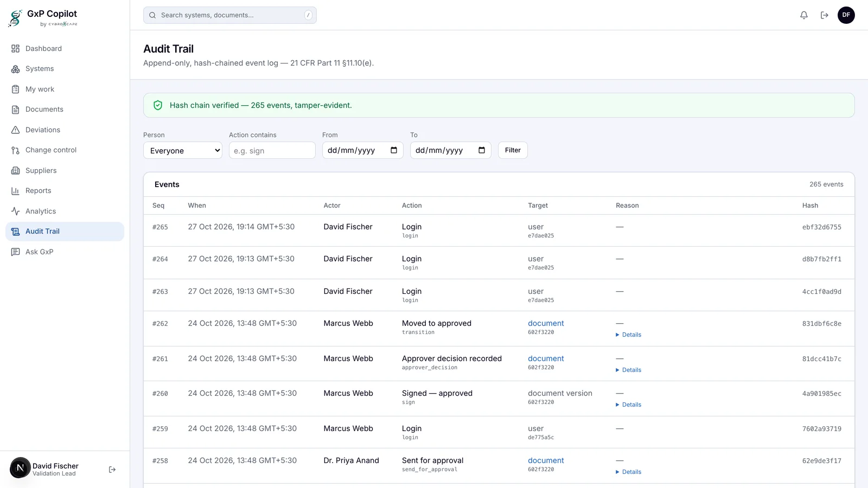Click hash ebf32d6755 of event #265
The height and width of the screenshot is (488, 868).
822,227
